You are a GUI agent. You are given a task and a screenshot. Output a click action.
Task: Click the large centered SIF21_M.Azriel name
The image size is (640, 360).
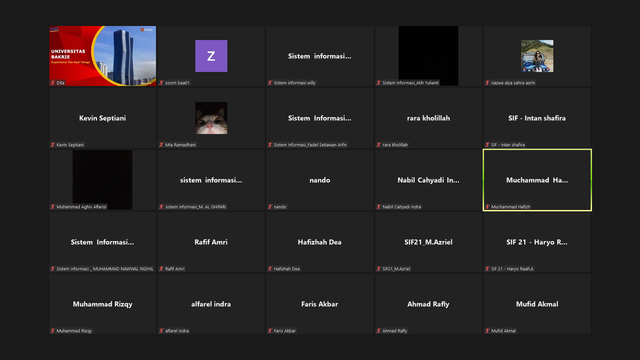point(428,242)
